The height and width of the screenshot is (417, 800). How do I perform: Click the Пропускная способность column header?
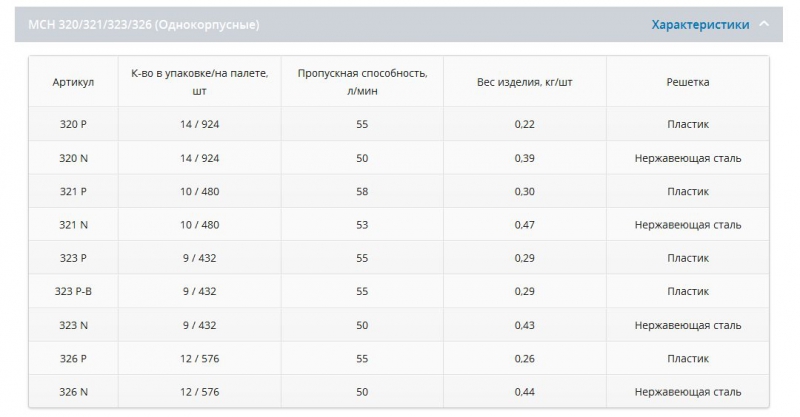click(x=362, y=82)
